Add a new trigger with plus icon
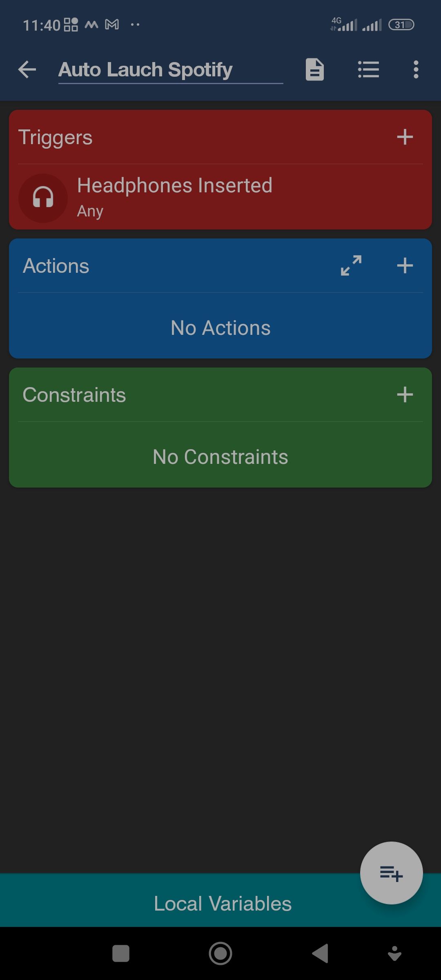The image size is (441, 980). coord(405,137)
